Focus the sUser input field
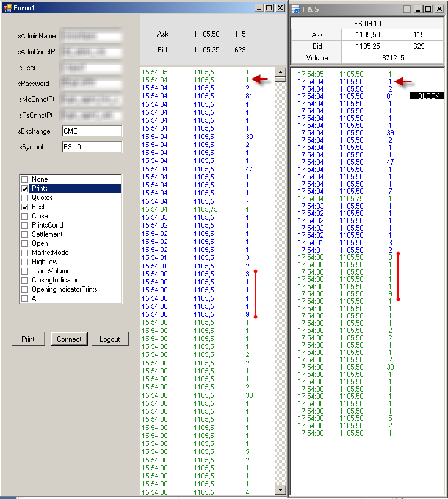The image size is (448, 499). (91, 68)
